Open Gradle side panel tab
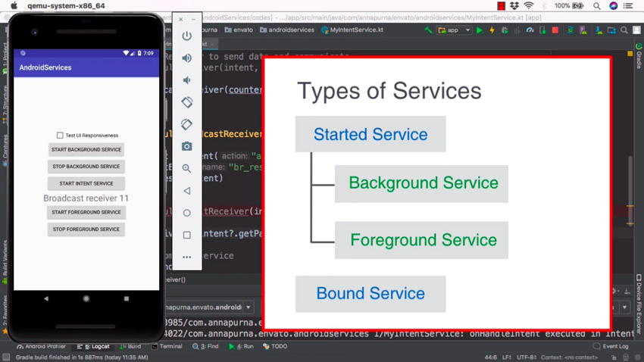This screenshot has width=644, height=362. (639, 56)
